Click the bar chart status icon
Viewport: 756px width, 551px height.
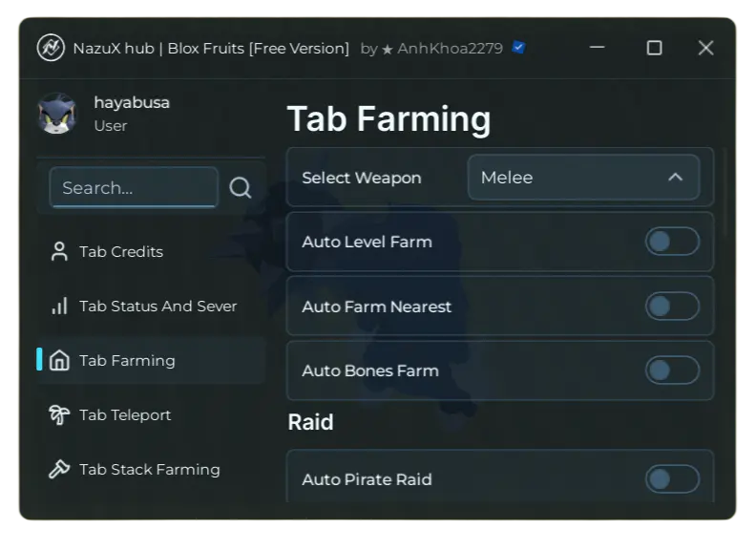[59, 307]
